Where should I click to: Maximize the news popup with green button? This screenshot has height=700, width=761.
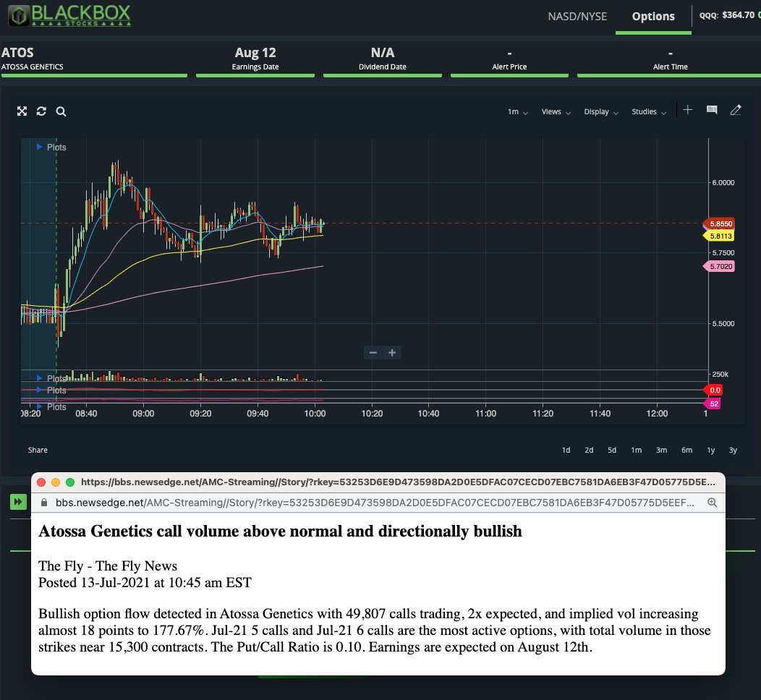pos(70,482)
